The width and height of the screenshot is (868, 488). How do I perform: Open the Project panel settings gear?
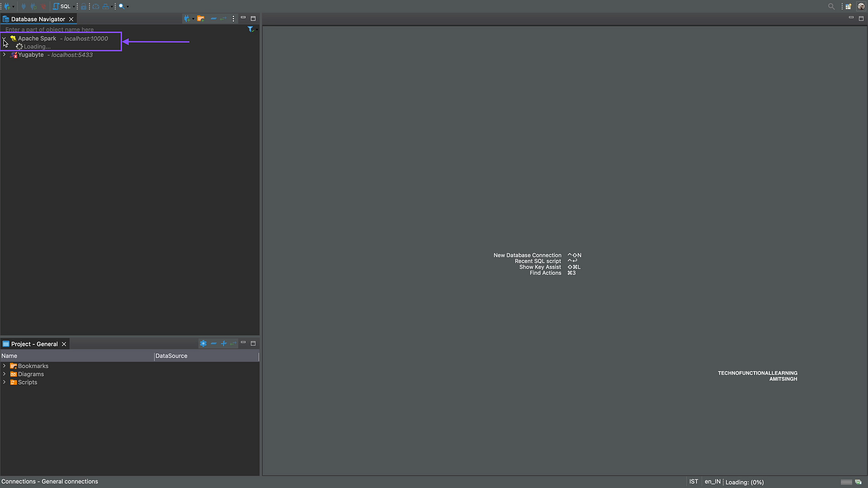pyautogui.click(x=203, y=344)
